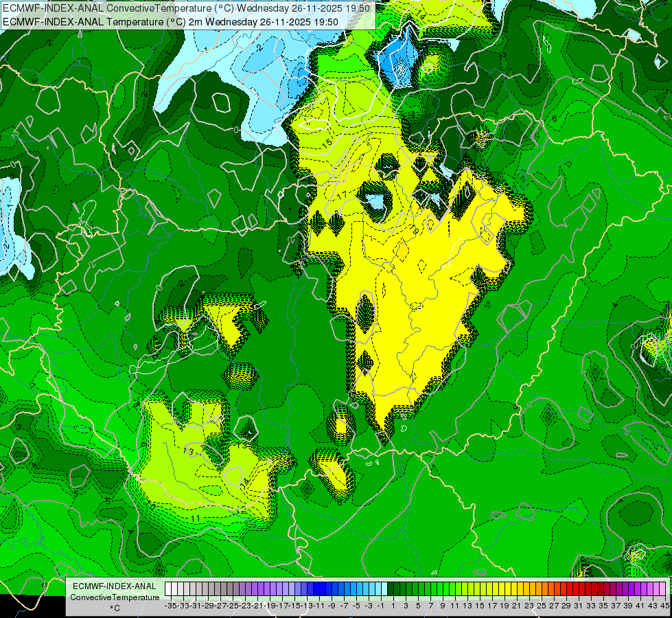This screenshot has height=618, width=672.
Task: Click the '21' value on the legend scale
Action: coord(516,606)
